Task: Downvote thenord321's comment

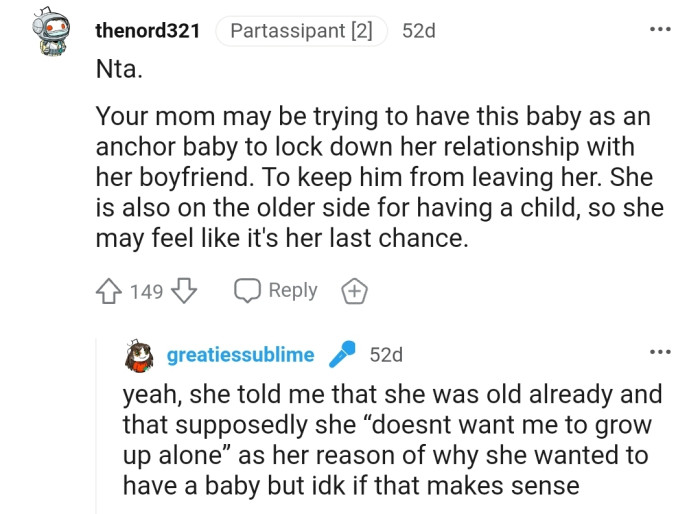Action: pos(182,291)
